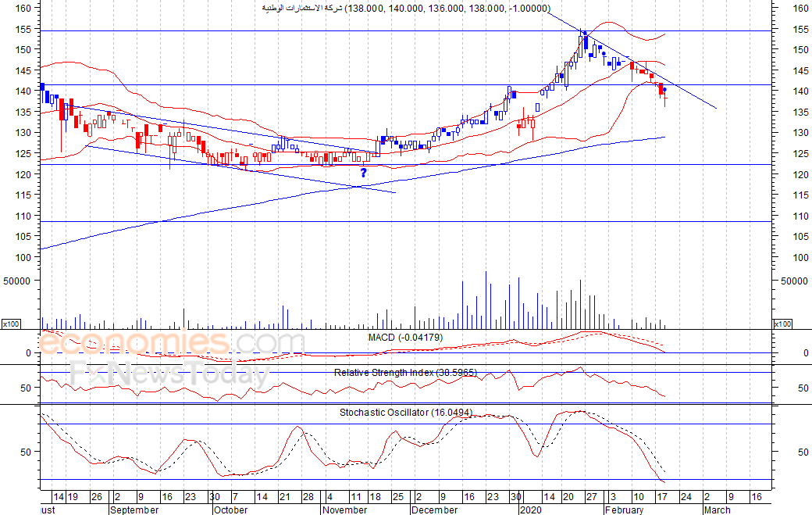Click date label 27 on the time axis
This screenshot has height=515, width=812.
tap(591, 497)
